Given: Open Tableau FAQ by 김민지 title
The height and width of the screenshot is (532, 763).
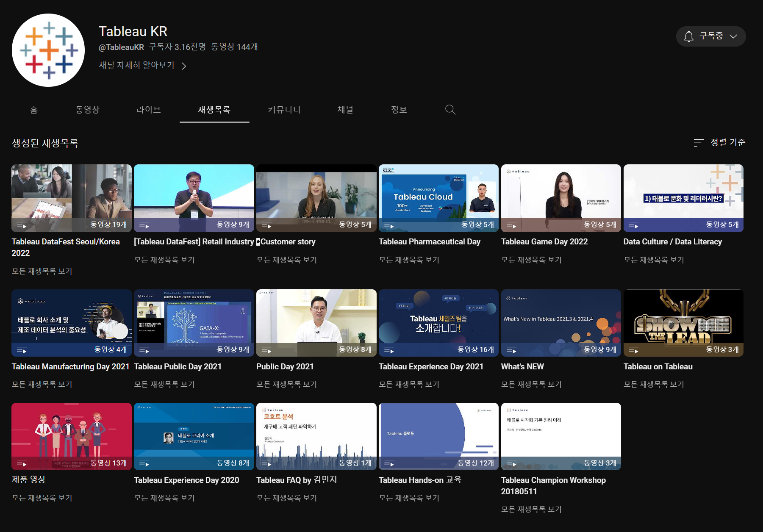Looking at the screenshot, I should [x=297, y=480].
